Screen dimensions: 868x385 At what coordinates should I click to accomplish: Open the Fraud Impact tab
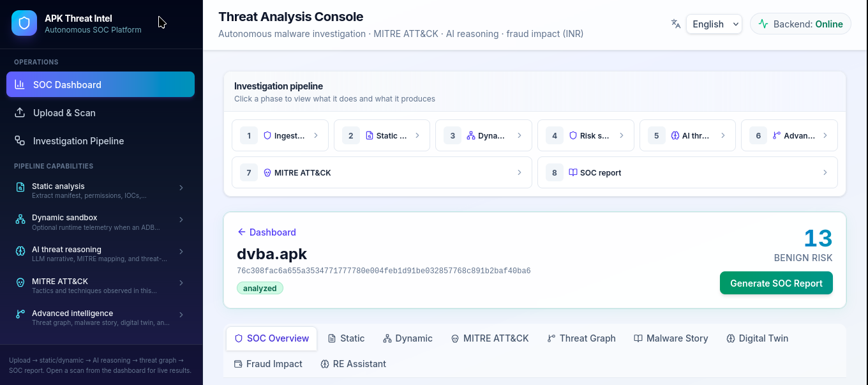coord(268,364)
